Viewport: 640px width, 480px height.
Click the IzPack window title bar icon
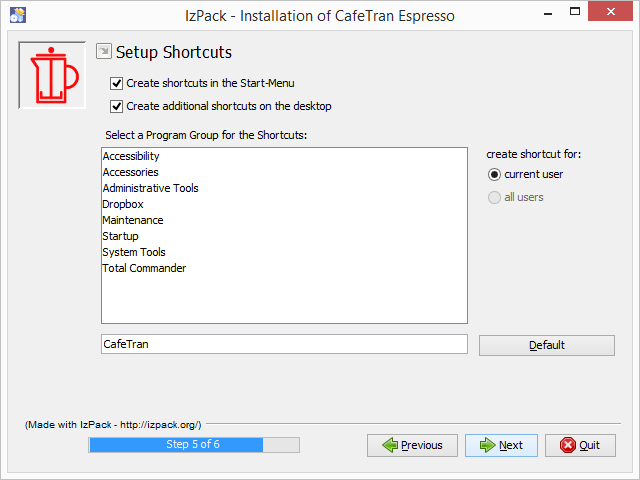point(17,14)
